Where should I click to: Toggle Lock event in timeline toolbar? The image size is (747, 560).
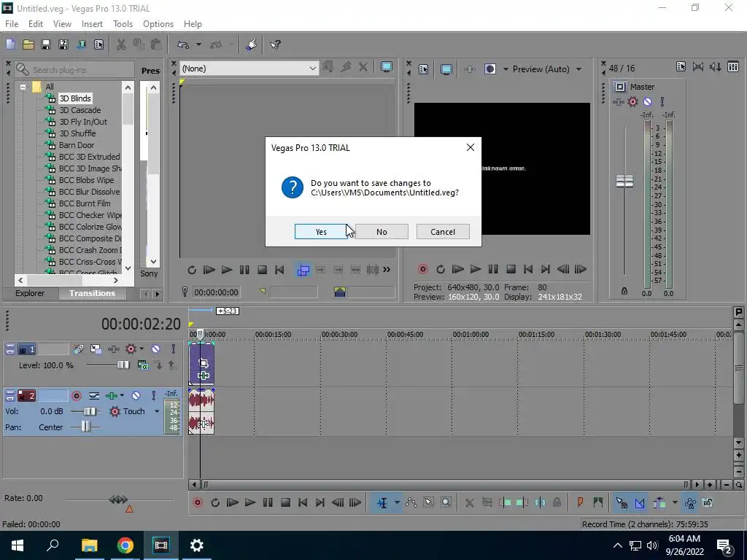[x=557, y=502]
